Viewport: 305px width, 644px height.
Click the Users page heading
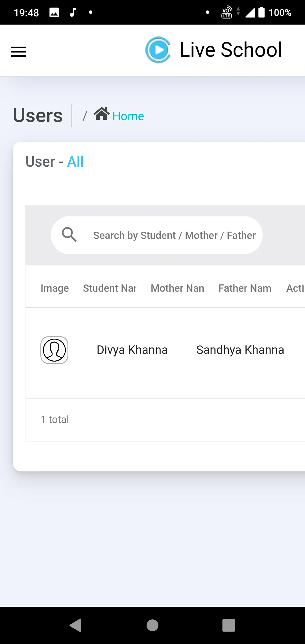38,116
